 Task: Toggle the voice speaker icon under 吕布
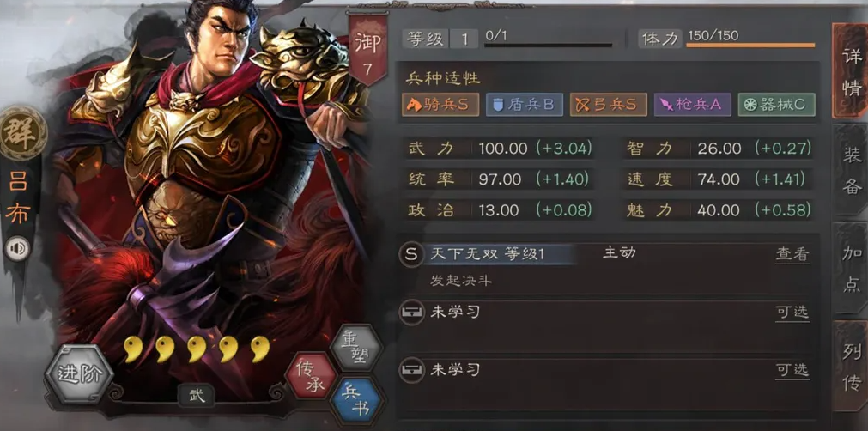(18, 248)
